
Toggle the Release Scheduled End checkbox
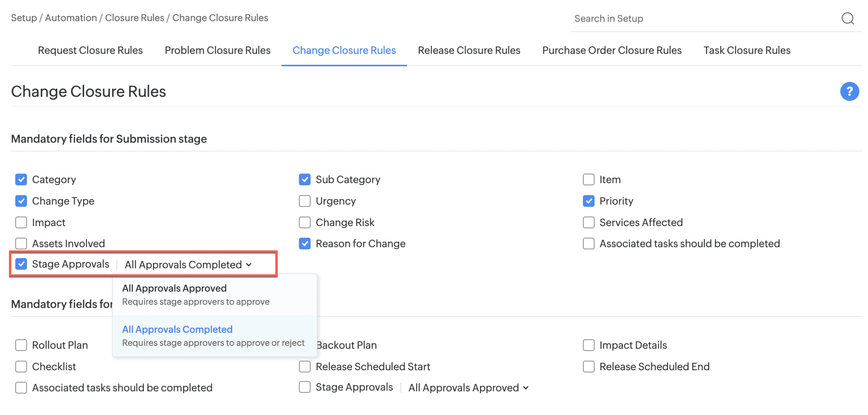pyautogui.click(x=588, y=367)
